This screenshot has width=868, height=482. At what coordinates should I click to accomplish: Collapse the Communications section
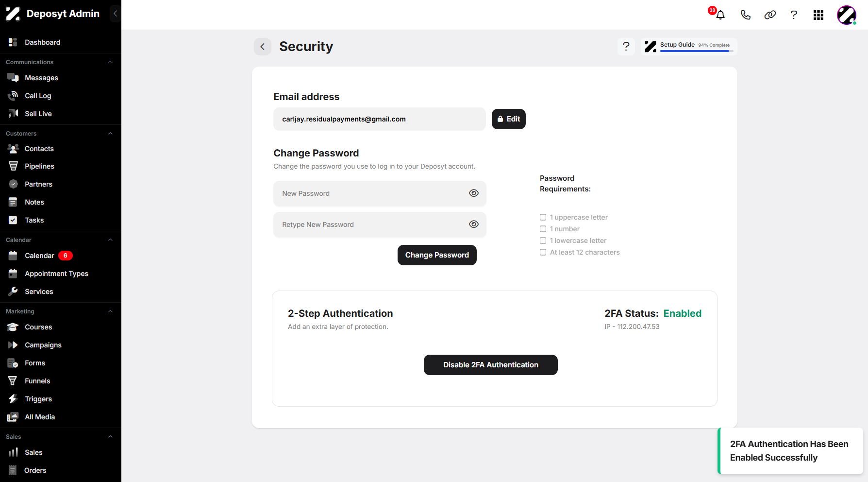110,62
